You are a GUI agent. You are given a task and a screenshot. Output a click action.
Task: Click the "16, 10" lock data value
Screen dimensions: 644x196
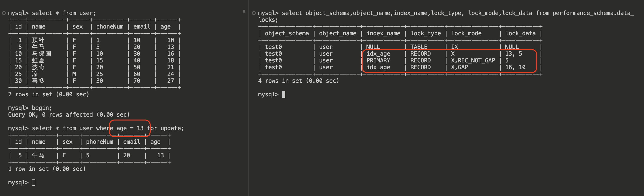click(x=515, y=67)
